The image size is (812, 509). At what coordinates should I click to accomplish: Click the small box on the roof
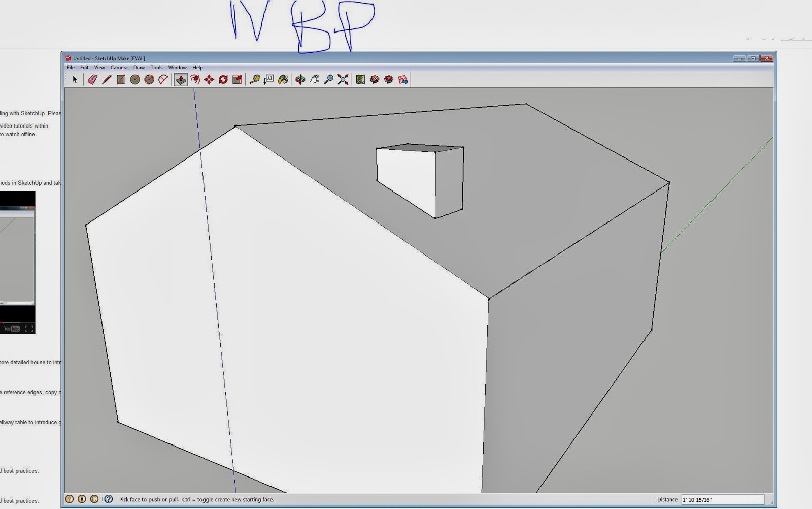click(x=420, y=180)
